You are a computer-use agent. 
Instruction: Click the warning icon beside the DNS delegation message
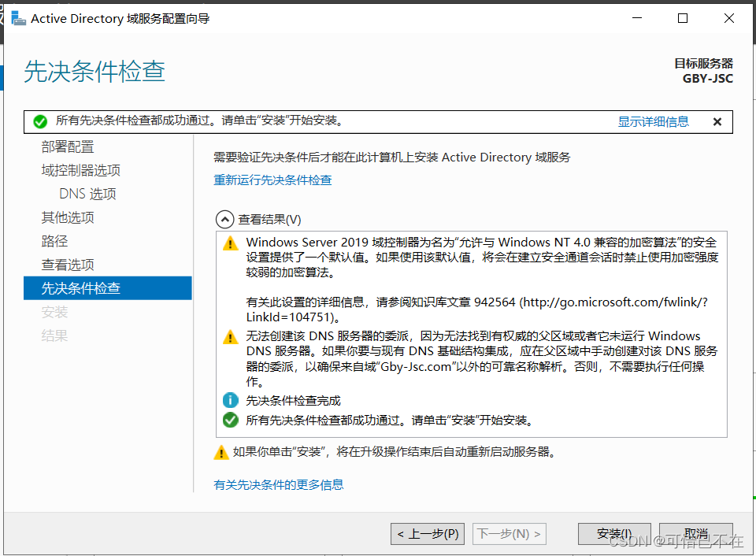(231, 336)
